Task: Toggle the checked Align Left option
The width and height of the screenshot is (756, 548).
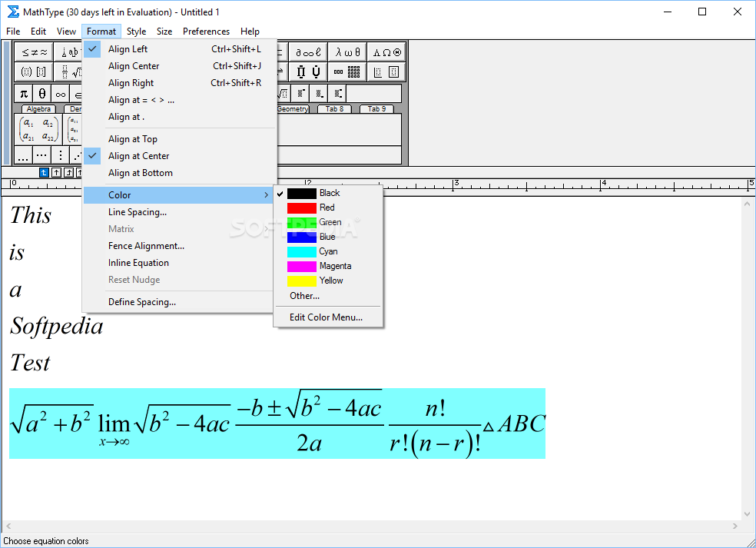Action: click(179, 49)
